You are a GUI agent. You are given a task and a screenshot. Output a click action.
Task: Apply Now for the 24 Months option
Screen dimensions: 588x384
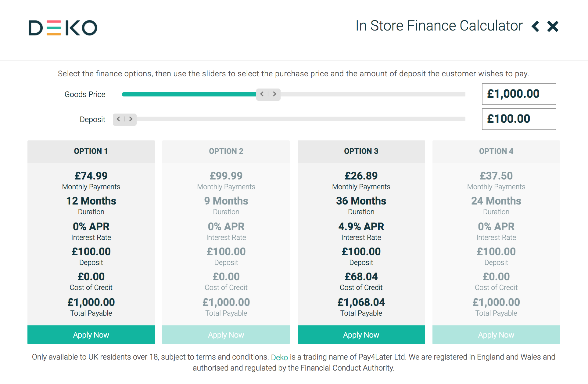(x=496, y=335)
